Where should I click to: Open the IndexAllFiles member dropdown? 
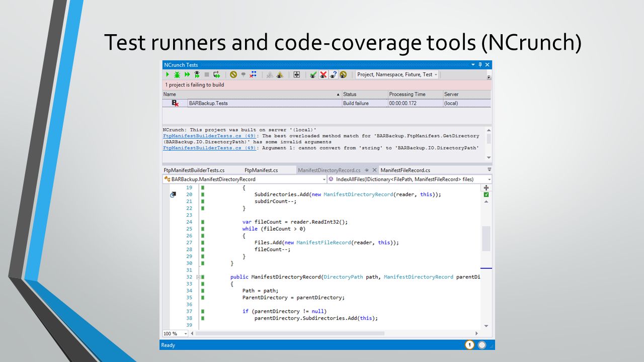point(410,179)
